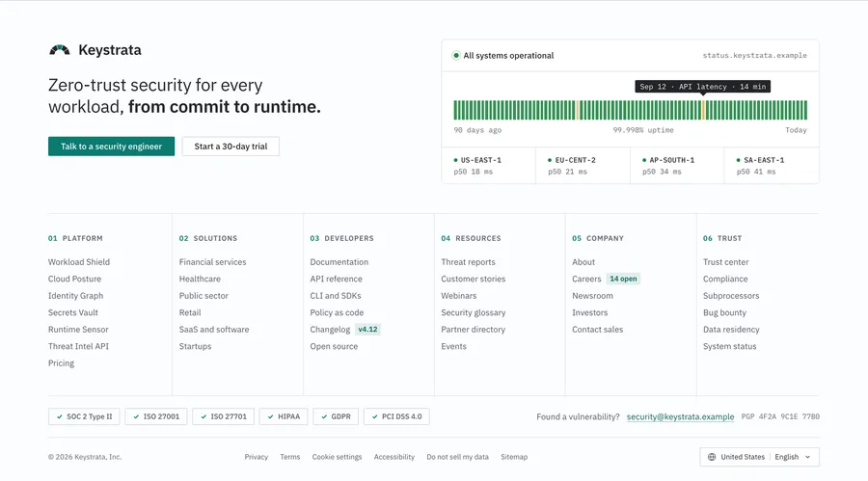The width and height of the screenshot is (868, 481).
Task: Click the Keystrata logo icon
Action: click(60, 50)
